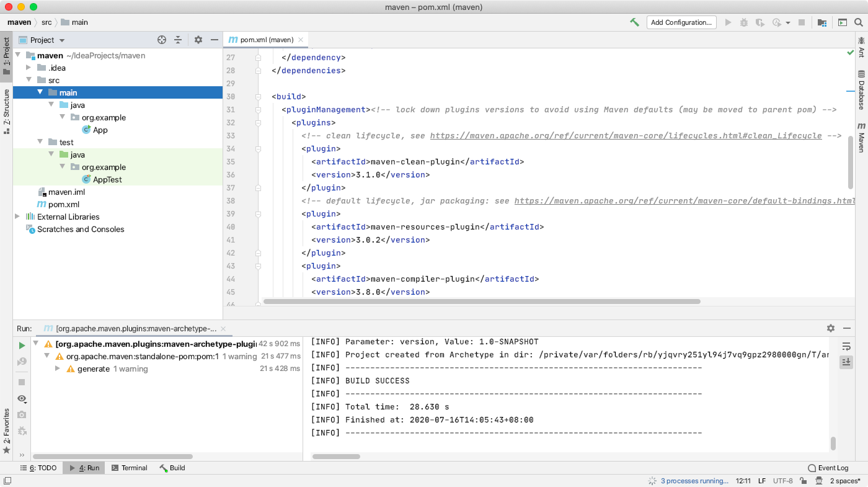The image size is (868, 487).
Task: Expand External Libraries node
Action: (x=17, y=217)
